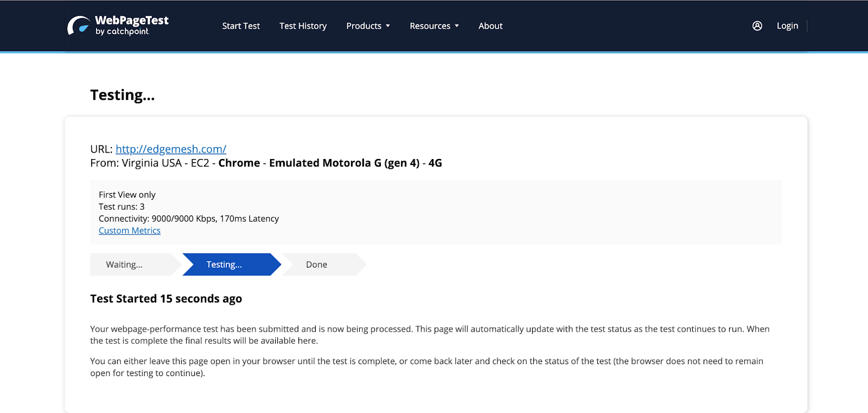Image resolution: width=868 pixels, height=413 pixels.
Task: Click the user account icon beside Login
Action: tap(757, 26)
